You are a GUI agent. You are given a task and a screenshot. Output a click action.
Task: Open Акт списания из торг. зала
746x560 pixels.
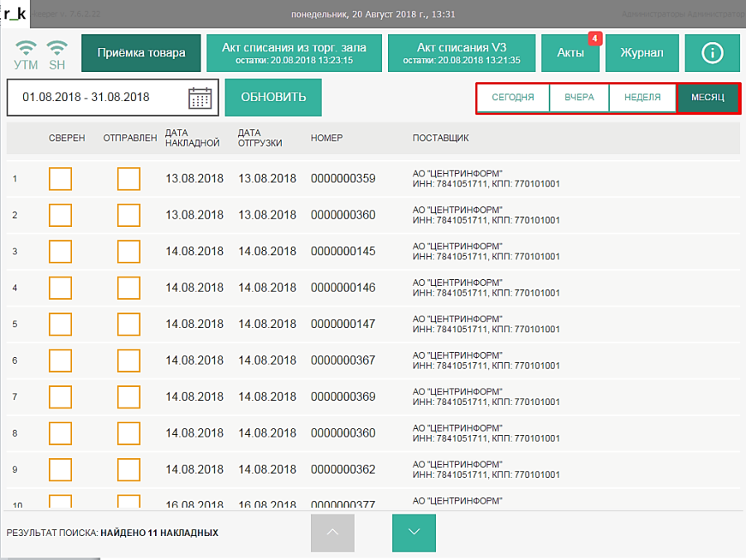[x=293, y=53]
